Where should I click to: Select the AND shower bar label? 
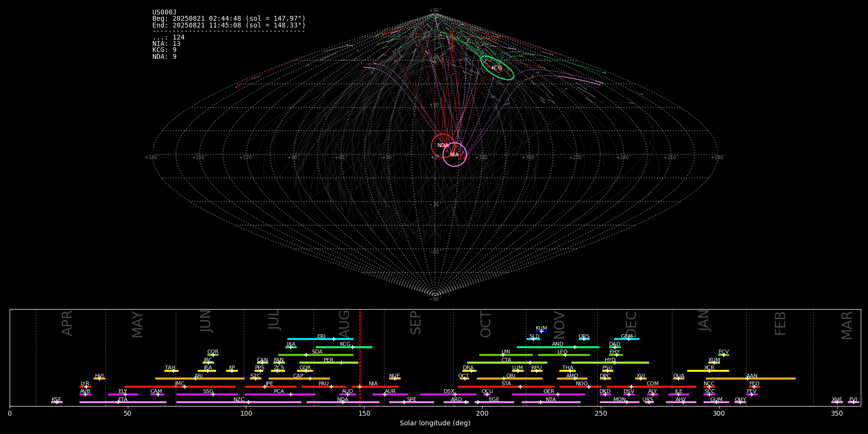[558, 344]
